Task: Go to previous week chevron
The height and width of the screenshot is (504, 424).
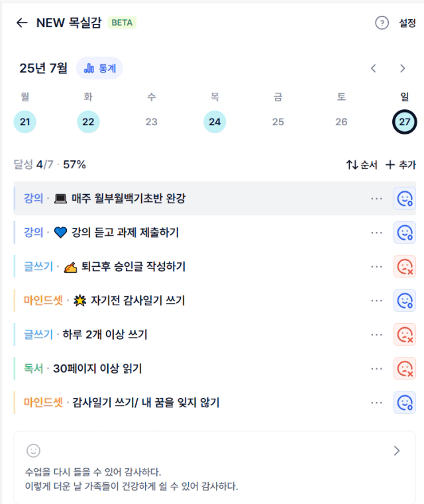Action: point(373,68)
